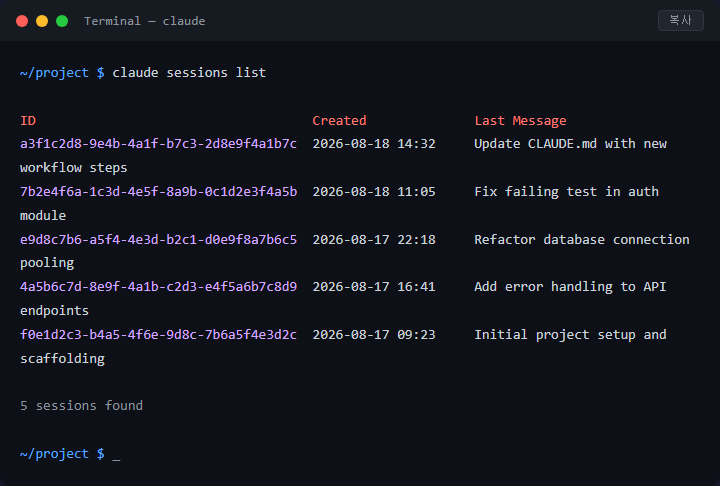This screenshot has height=486, width=720.
Task: Click the wrapped "pooling" line
Action: 47,263
